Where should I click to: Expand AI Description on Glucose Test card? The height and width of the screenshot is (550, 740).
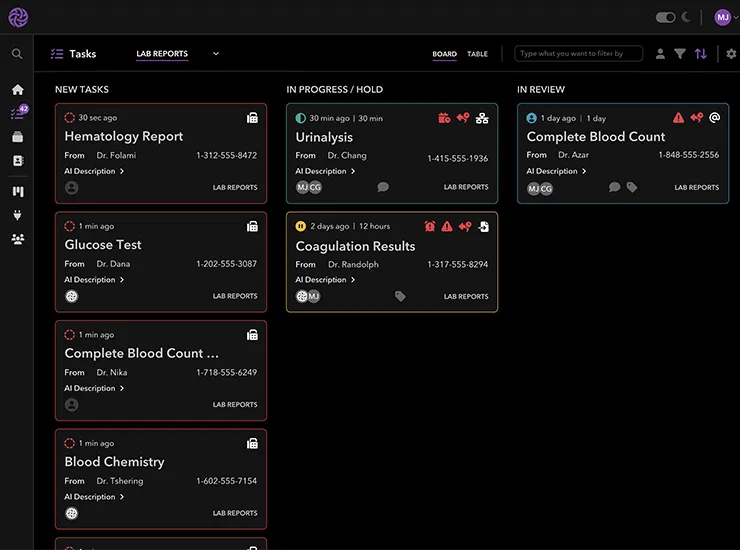[x=94, y=279]
